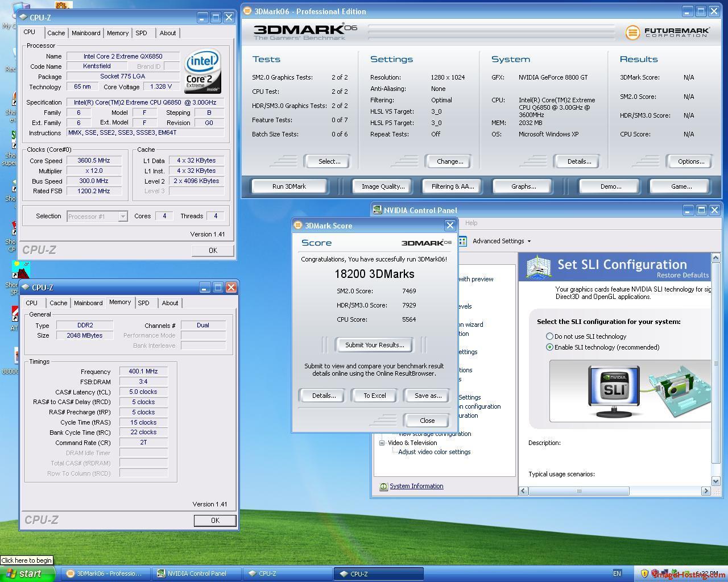Open the Advanced Settings dropdown
The height and width of the screenshot is (582, 728).
[501, 241]
